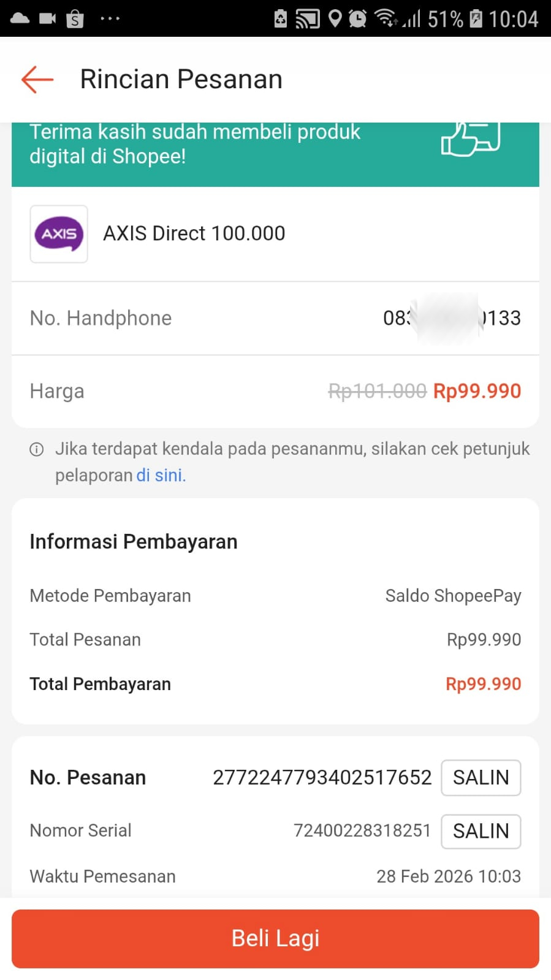Tap the thumbs-up icon in green banner
The height and width of the screenshot is (980, 551).
pyautogui.click(x=470, y=139)
